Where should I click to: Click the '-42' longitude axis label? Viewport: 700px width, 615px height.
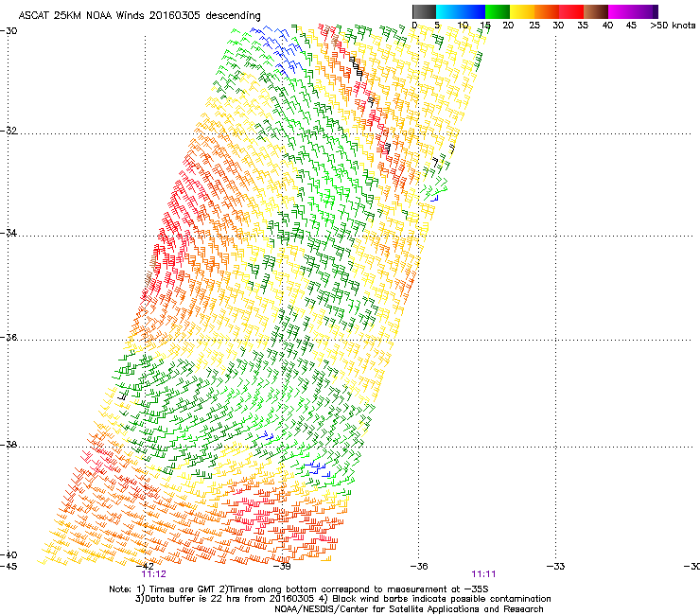coord(145,567)
